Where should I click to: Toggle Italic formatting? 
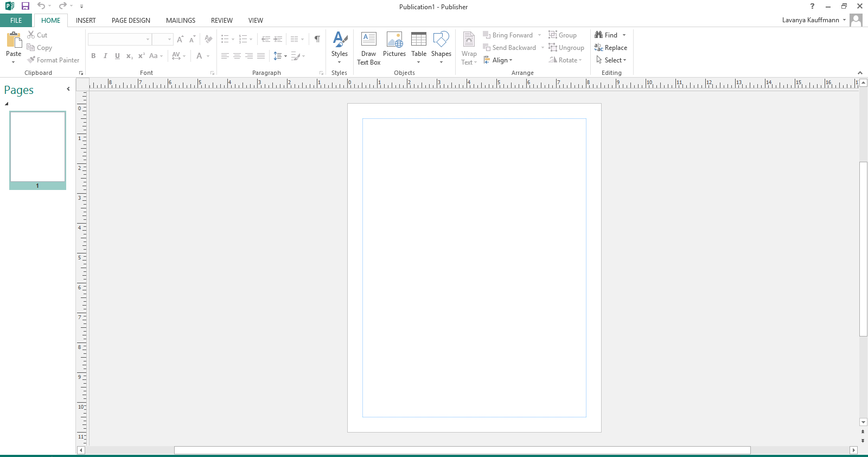105,56
